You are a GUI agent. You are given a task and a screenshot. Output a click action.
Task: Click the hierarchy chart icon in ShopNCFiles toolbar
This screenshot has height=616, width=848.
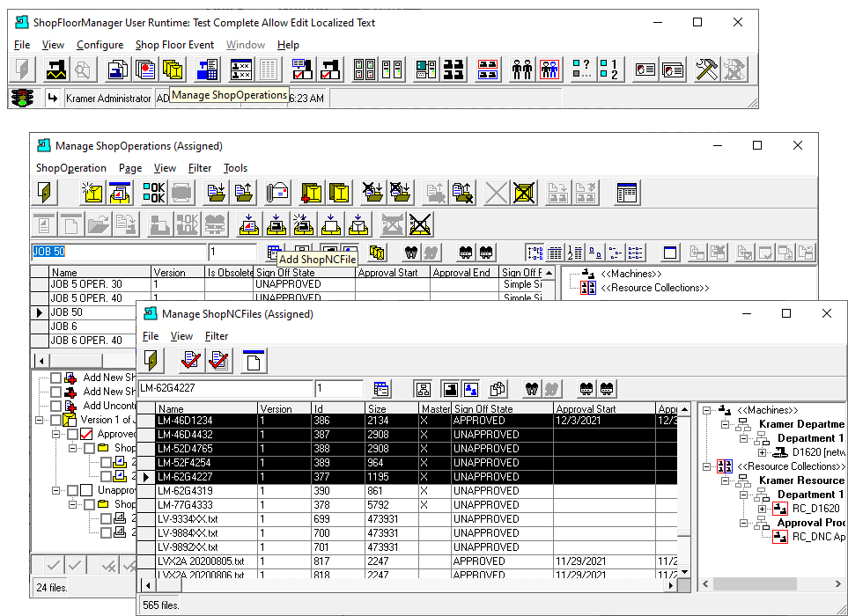point(424,388)
